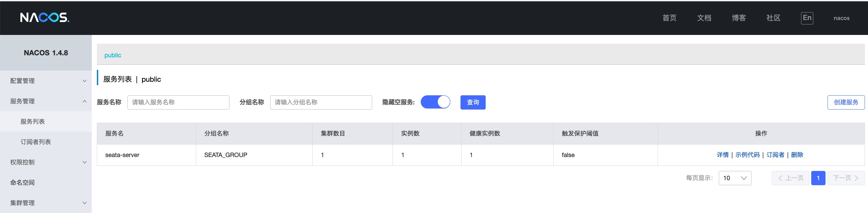Click the 上一页 pagination button
Viewport: 868px width, 213px height.
click(791, 178)
